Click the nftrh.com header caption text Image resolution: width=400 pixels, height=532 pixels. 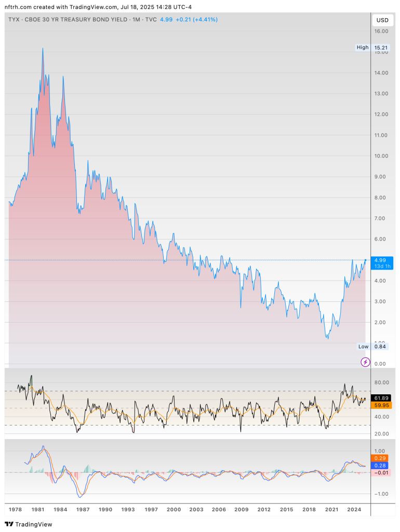point(98,7)
